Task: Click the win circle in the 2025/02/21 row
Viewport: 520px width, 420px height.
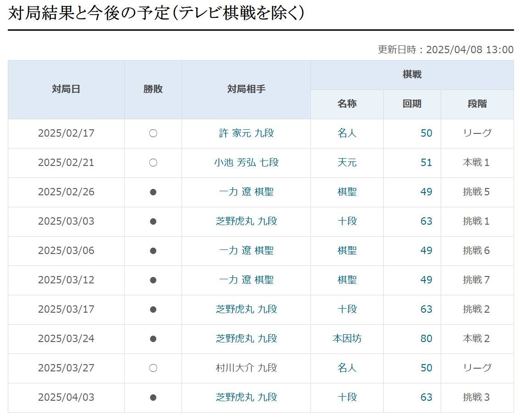Action: point(153,163)
